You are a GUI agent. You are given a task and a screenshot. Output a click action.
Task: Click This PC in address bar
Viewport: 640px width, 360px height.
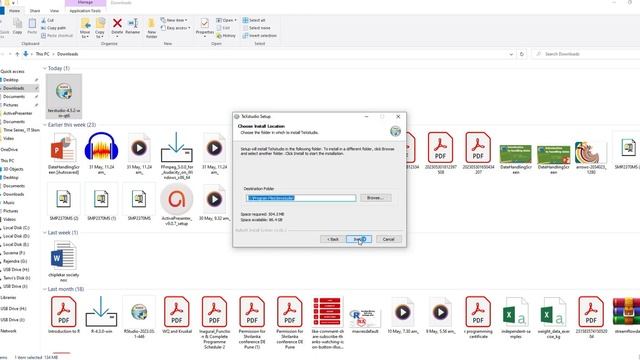point(42,54)
